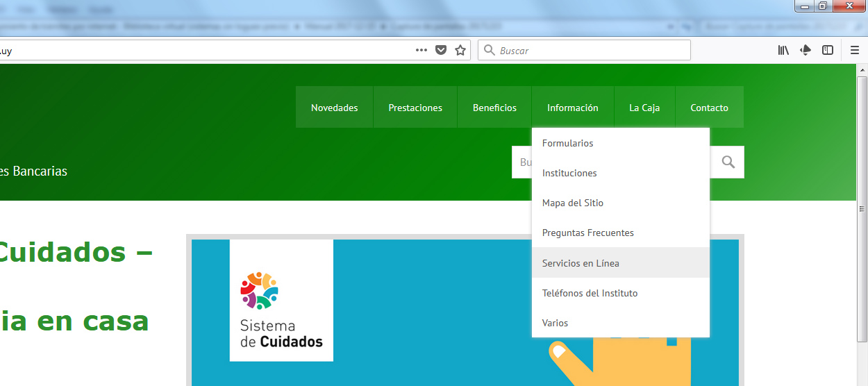Click the browser search bar magnifier icon
Screen dimensions: 868x386
click(489, 50)
